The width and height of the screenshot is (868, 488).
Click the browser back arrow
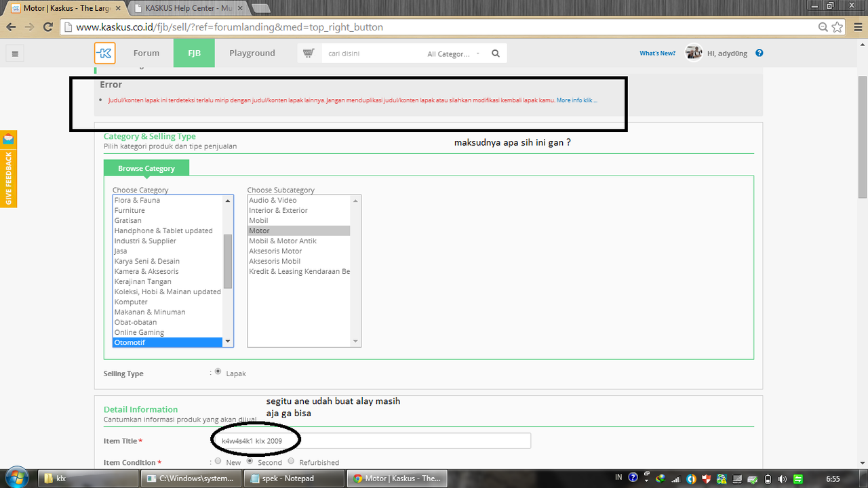[x=11, y=27]
